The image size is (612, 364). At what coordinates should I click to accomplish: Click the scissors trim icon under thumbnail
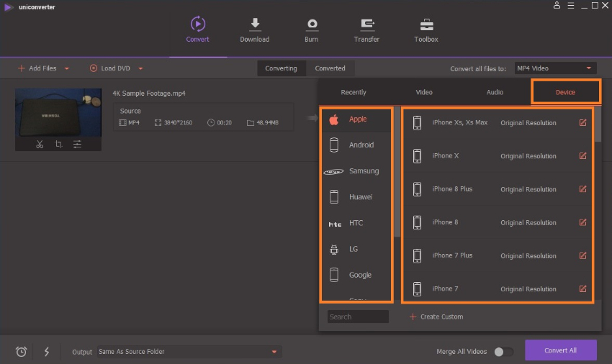click(40, 145)
